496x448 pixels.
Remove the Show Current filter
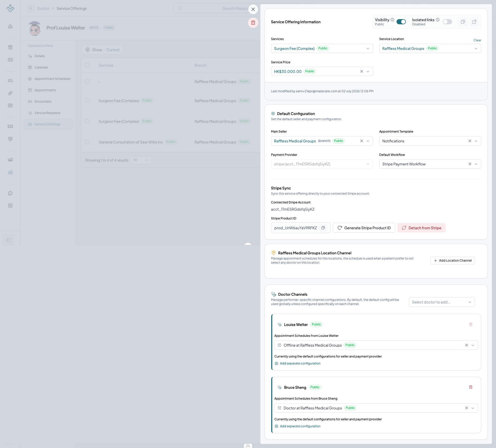tap(88, 50)
